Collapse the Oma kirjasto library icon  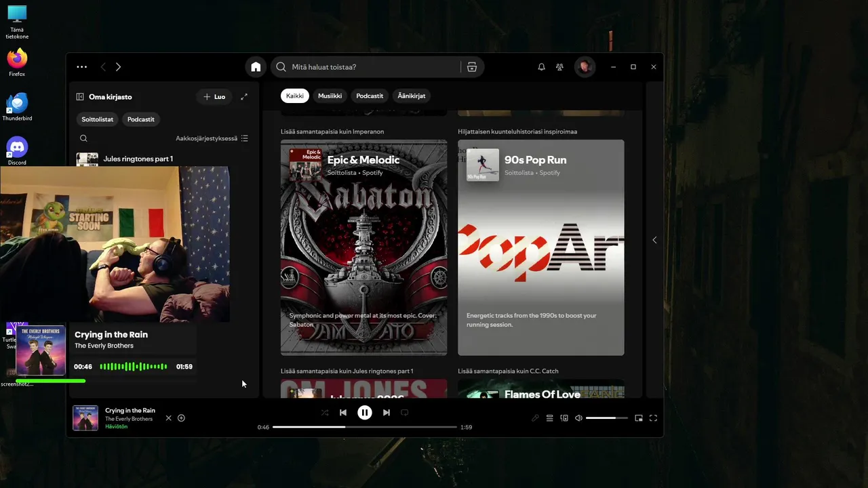pos(80,97)
